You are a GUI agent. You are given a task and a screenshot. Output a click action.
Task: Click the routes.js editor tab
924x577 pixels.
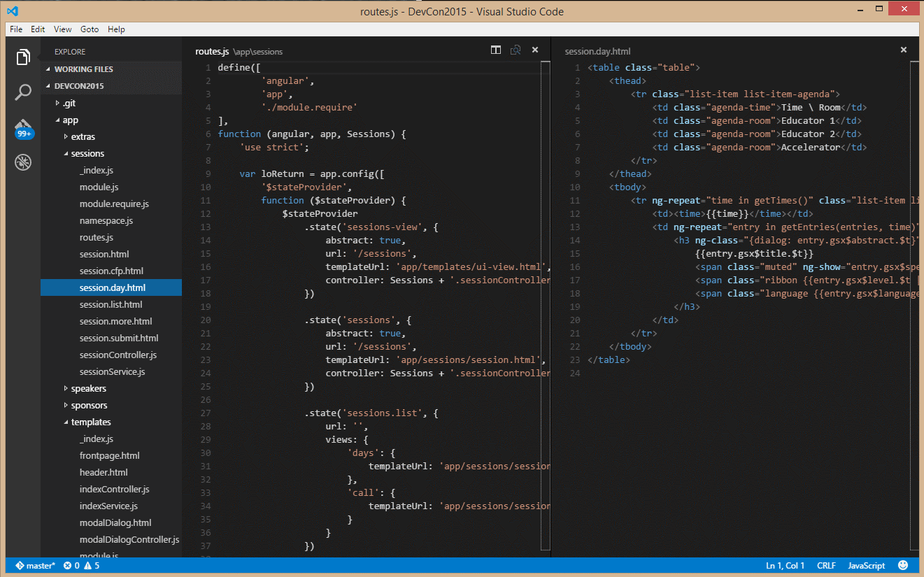[212, 50]
